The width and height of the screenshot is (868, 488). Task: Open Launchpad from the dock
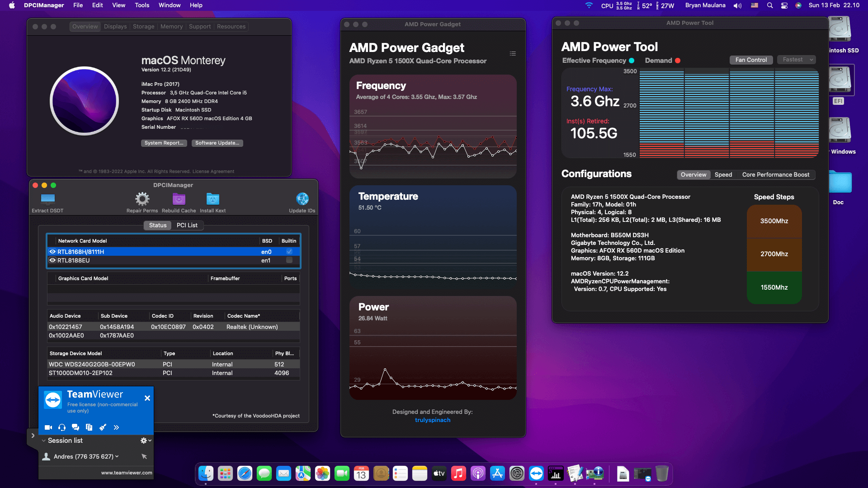click(x=225, y=474)
